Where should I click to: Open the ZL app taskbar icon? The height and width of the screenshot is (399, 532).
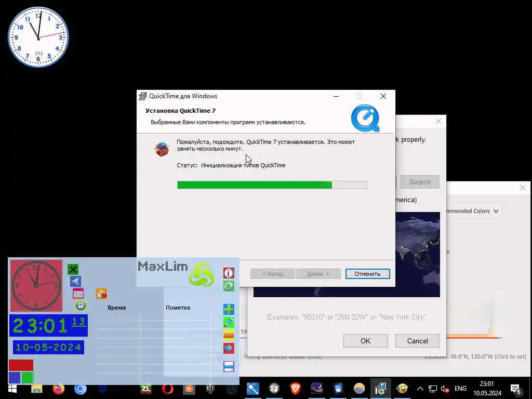point(146,389)
